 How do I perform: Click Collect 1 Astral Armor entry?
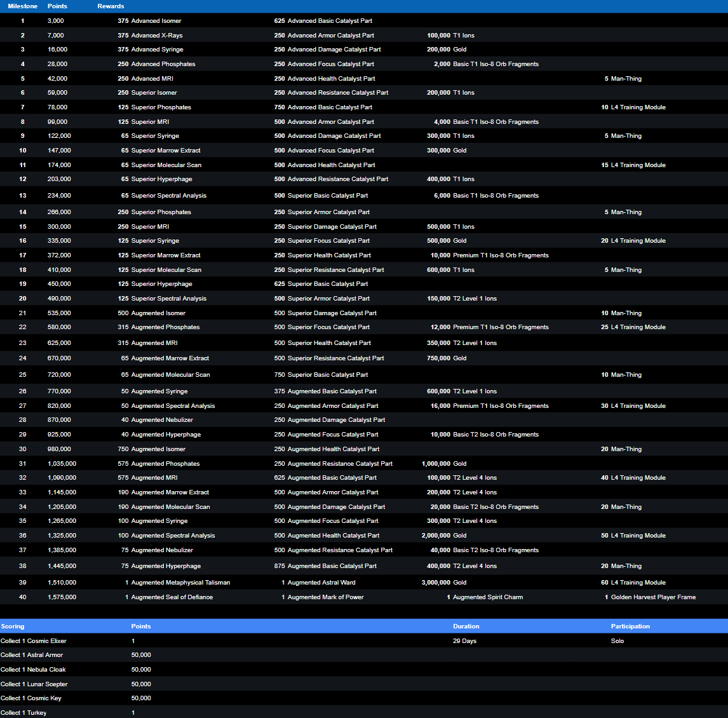[32, 655]
